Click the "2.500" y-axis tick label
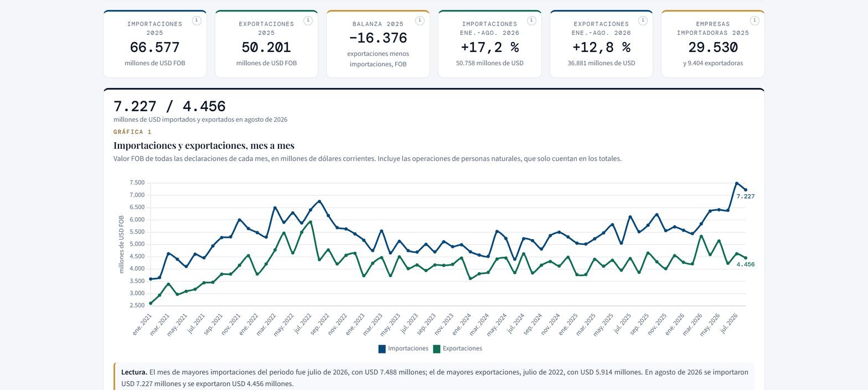Screen dimensions: 868x390 coord(136,305)
